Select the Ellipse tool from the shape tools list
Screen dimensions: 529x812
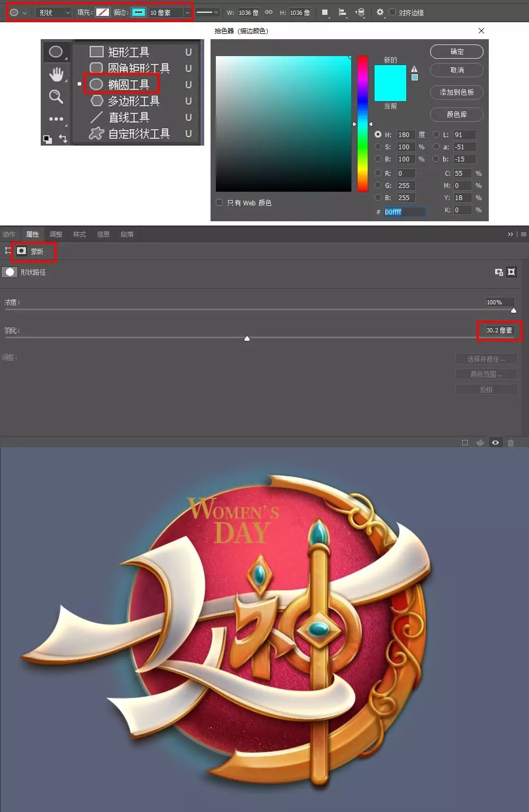(x=126, y=84)
